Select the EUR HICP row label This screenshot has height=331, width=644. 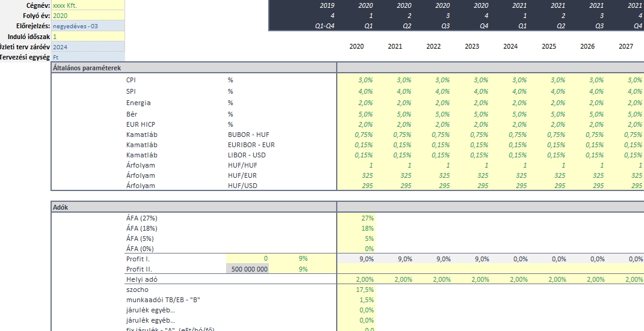click(x=141, y=124)
